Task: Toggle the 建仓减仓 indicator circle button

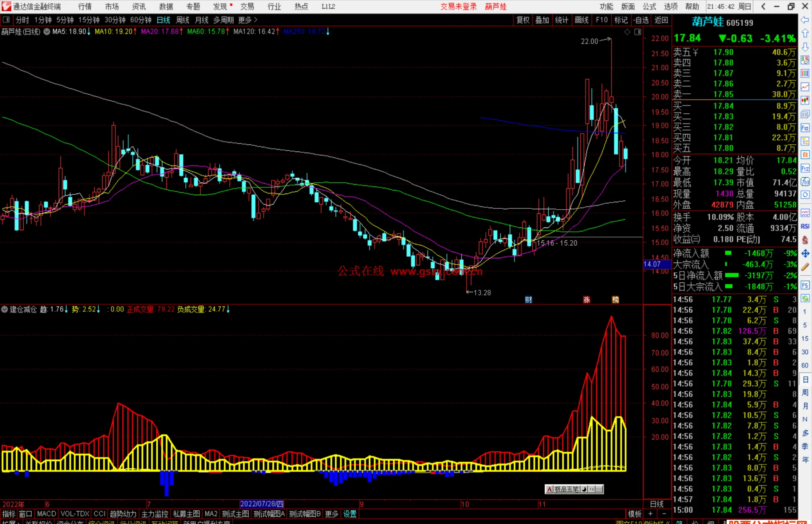Action: click(x=4, y=309)
